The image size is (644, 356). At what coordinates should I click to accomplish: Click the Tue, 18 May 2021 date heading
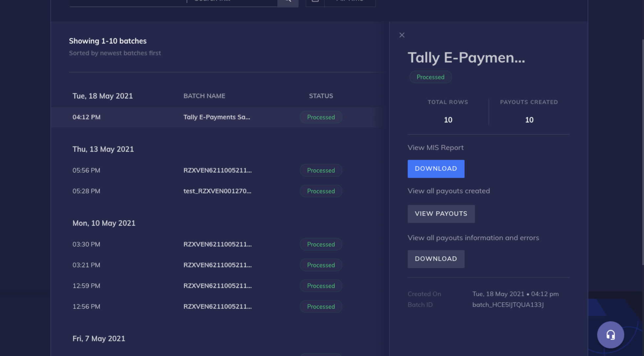point(103,96)
